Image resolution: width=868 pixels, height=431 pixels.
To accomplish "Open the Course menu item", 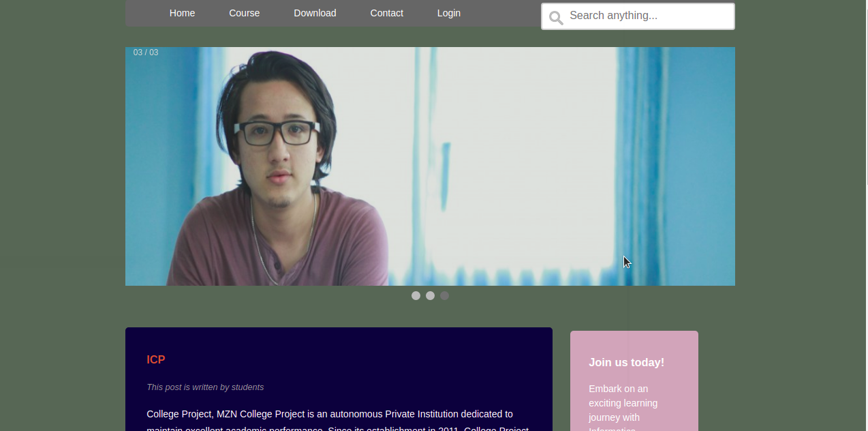I will [244, 13].
